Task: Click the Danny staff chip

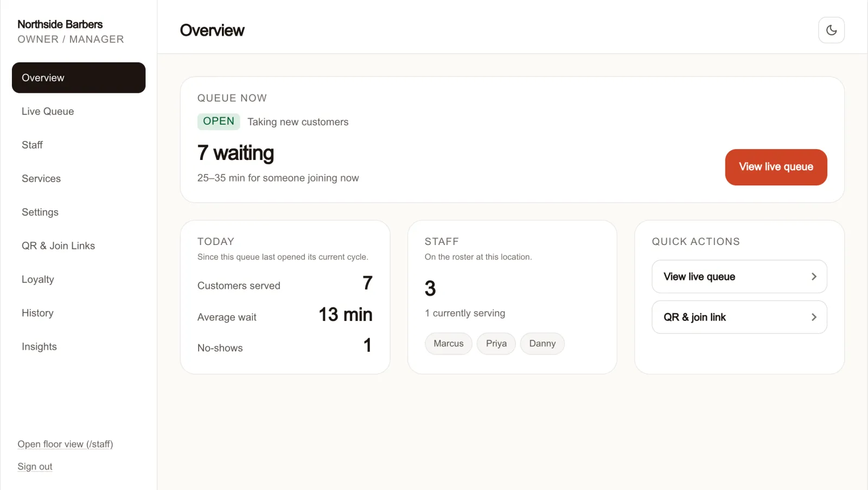Action: [542, 344]
